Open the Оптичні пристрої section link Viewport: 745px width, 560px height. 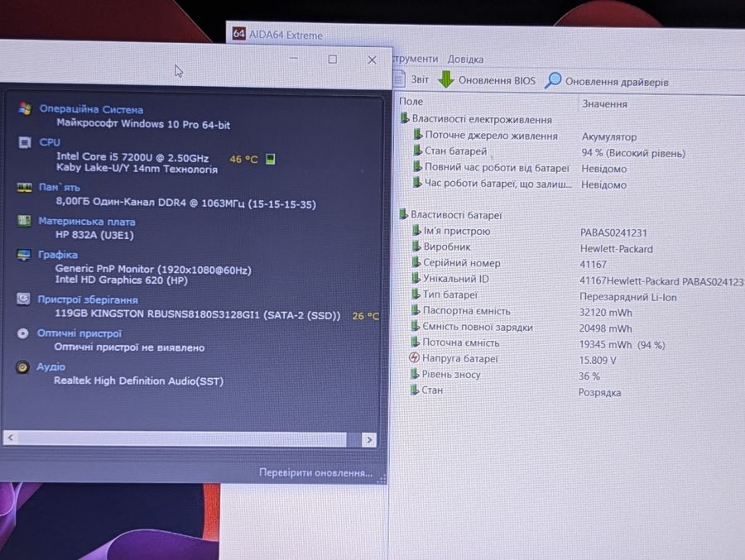tap(79, 333)
